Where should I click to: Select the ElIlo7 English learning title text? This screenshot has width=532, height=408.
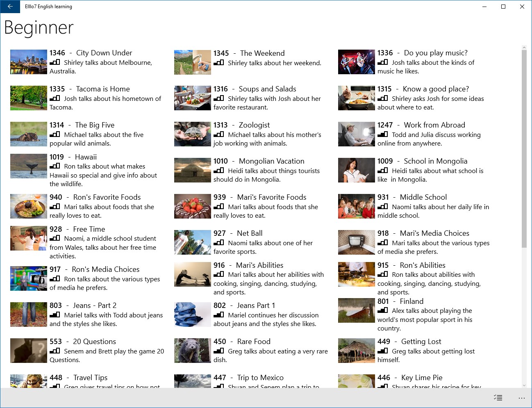48,7
